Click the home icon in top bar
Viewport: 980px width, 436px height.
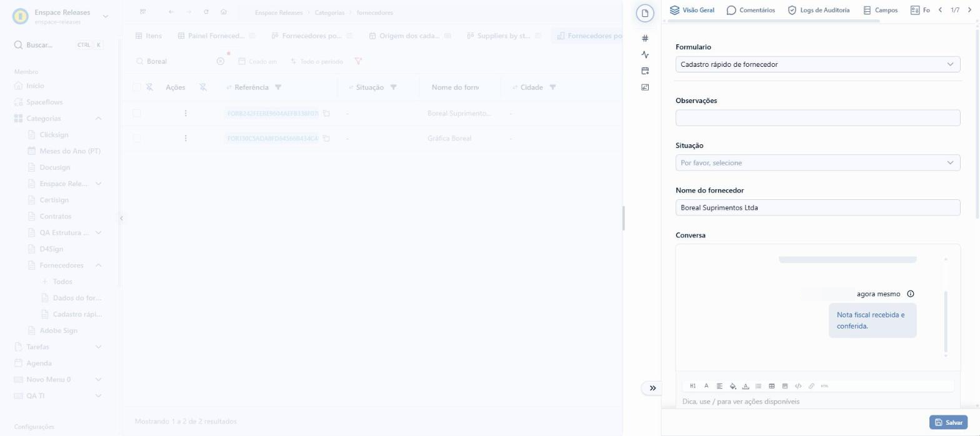[224, 12]
